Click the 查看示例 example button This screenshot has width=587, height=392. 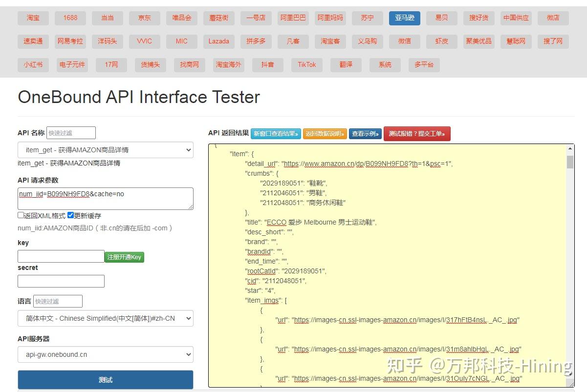[365, 133]
